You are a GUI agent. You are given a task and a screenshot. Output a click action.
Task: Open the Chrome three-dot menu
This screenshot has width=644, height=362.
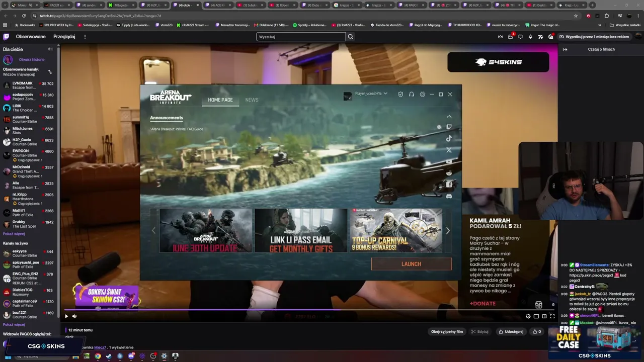(638, 16)
